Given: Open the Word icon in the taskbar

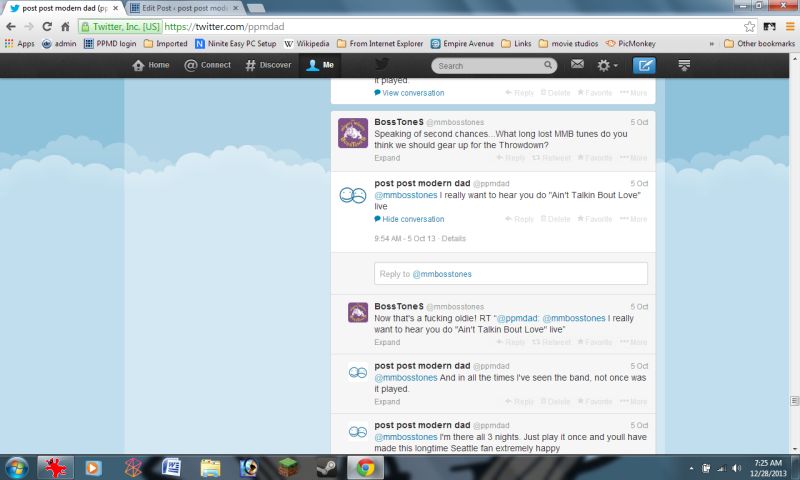Looking at the screenshot, I should [171, 467].
